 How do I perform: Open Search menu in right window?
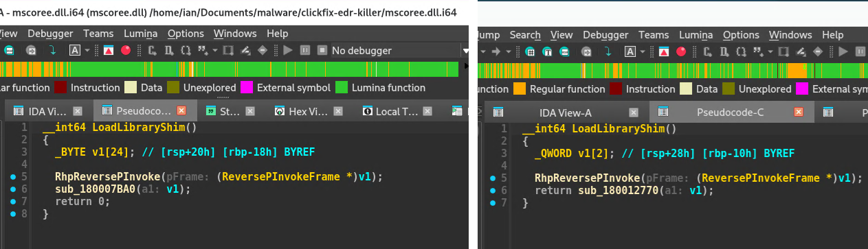525,34
